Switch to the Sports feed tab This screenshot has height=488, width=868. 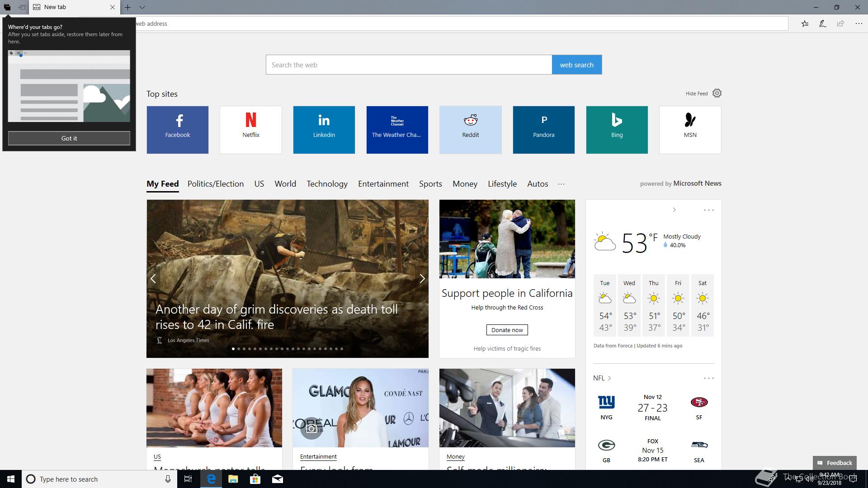click(x=430, y=184)
